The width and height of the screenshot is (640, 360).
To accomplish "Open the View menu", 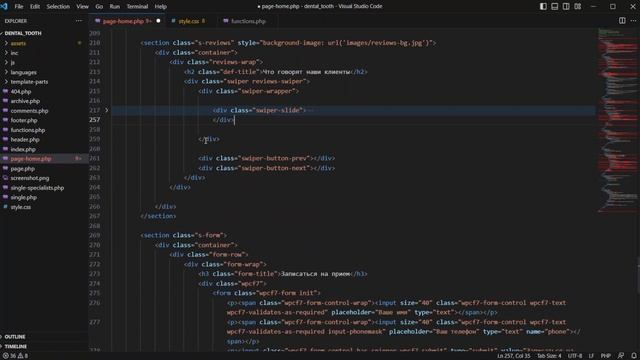I will point(82,7).
